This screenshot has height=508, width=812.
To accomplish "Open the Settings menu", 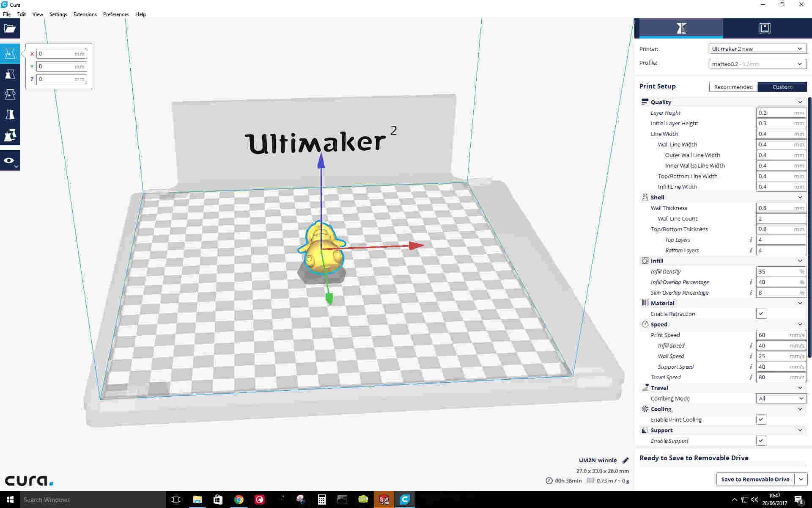I will coord(58,14).
